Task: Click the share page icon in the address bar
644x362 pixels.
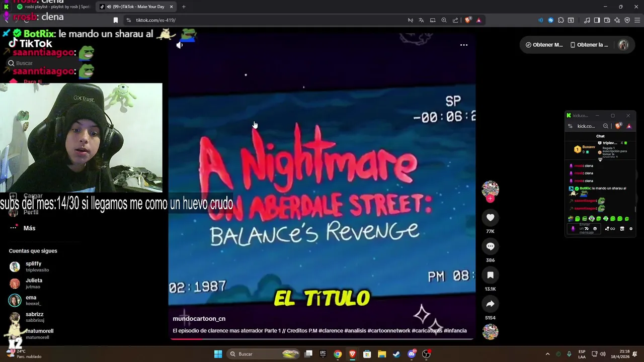Action: point(455,20)
